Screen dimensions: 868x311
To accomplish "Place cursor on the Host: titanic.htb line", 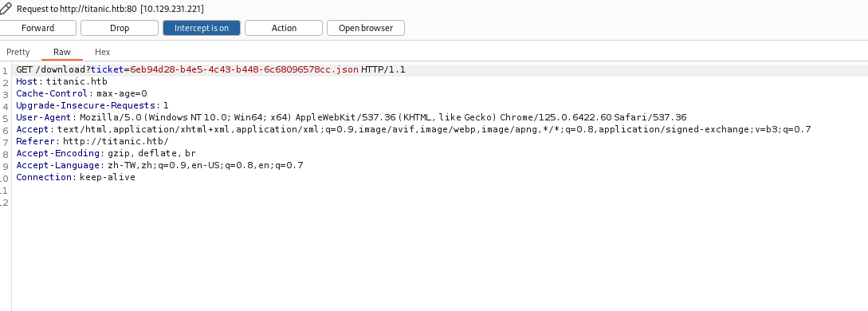I will click(61, 82).
